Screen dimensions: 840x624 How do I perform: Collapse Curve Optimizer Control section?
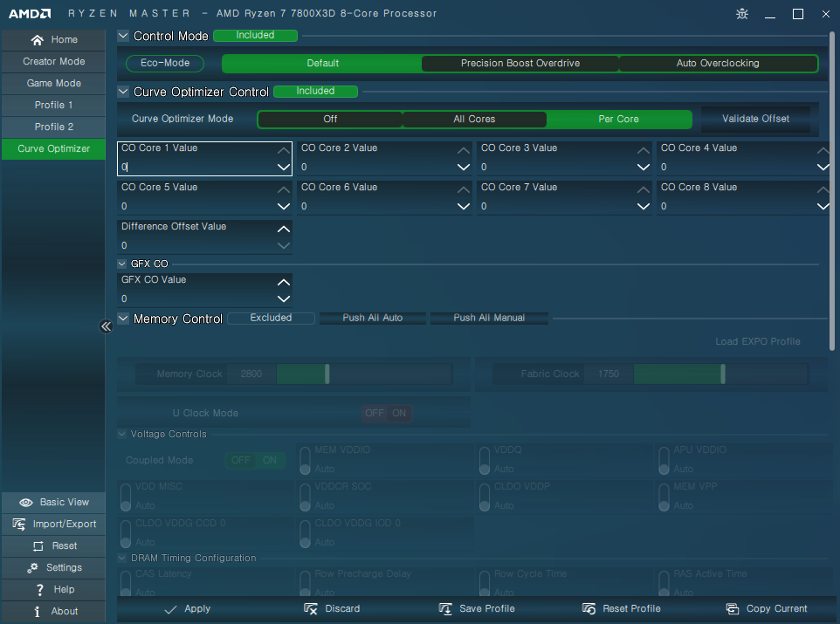123,92
